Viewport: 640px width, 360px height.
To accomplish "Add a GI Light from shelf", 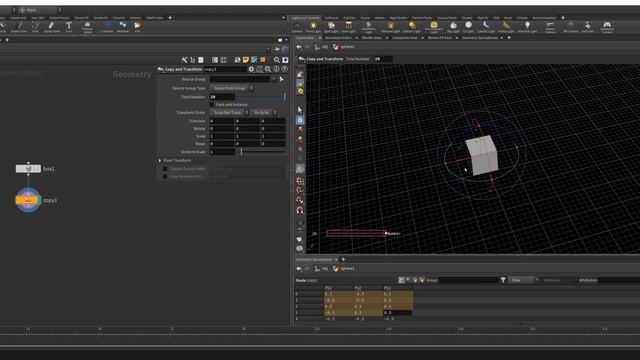I will (x=469, y=27).
